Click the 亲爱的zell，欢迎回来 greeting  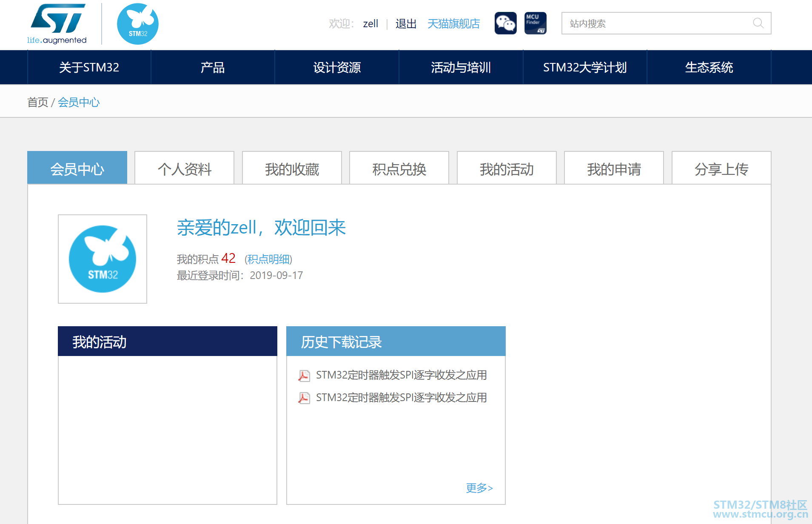262,228
